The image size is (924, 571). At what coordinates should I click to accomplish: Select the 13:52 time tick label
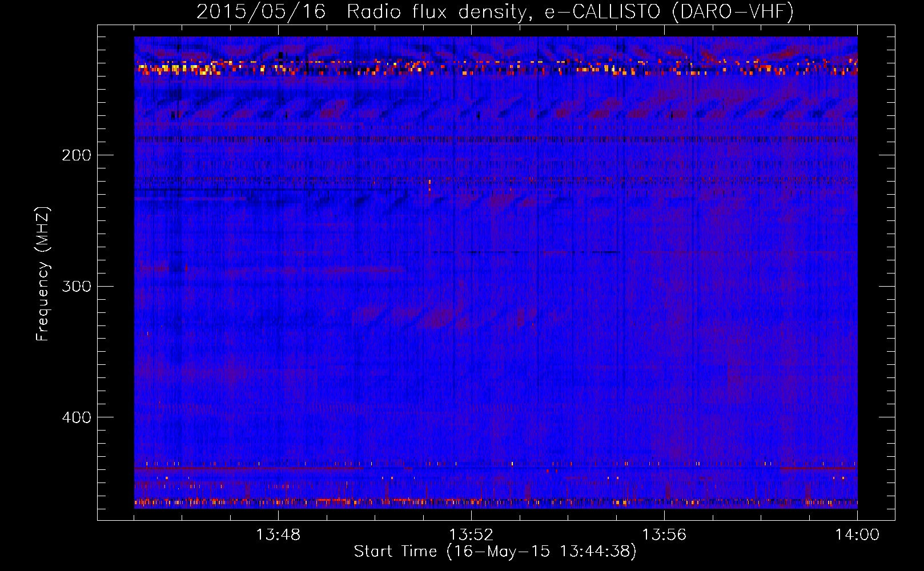click(x=471, y=535)
